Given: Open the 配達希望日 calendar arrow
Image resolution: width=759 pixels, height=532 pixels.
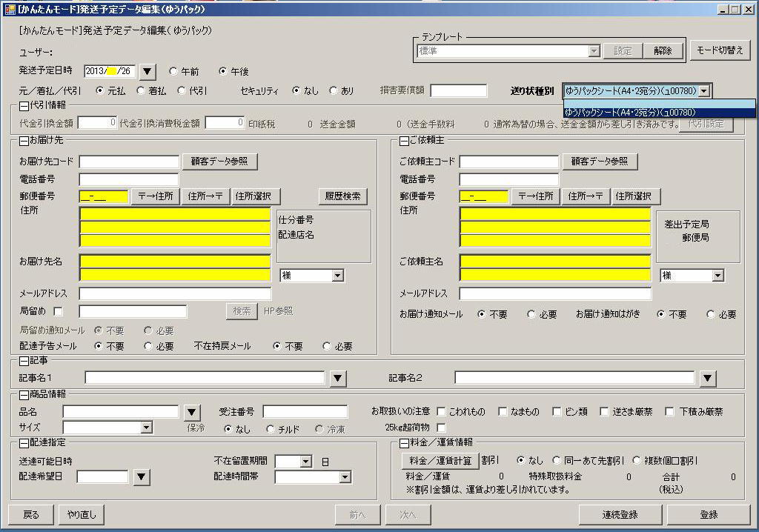Looking at the screenshot, I should click(x=142, y=477).
